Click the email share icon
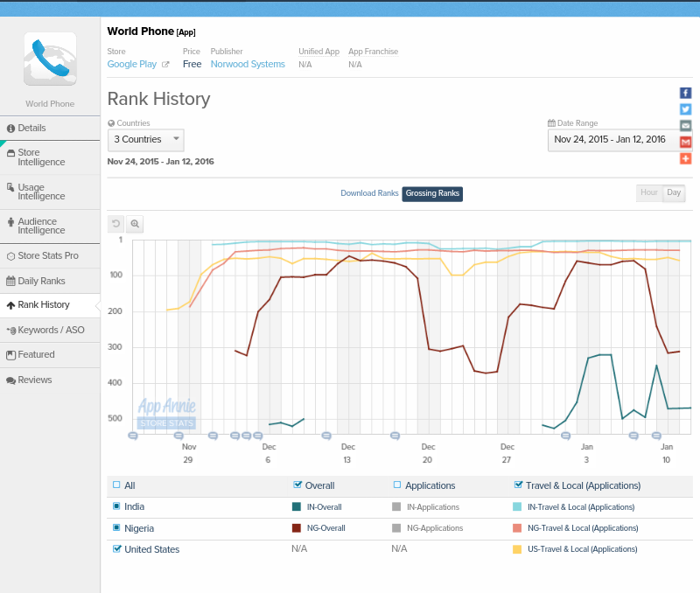 click(685, 126)
